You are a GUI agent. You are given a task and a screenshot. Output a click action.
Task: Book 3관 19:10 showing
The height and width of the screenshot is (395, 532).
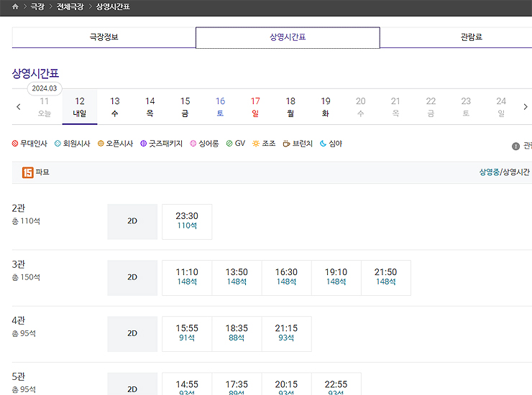tap(336, 278)
